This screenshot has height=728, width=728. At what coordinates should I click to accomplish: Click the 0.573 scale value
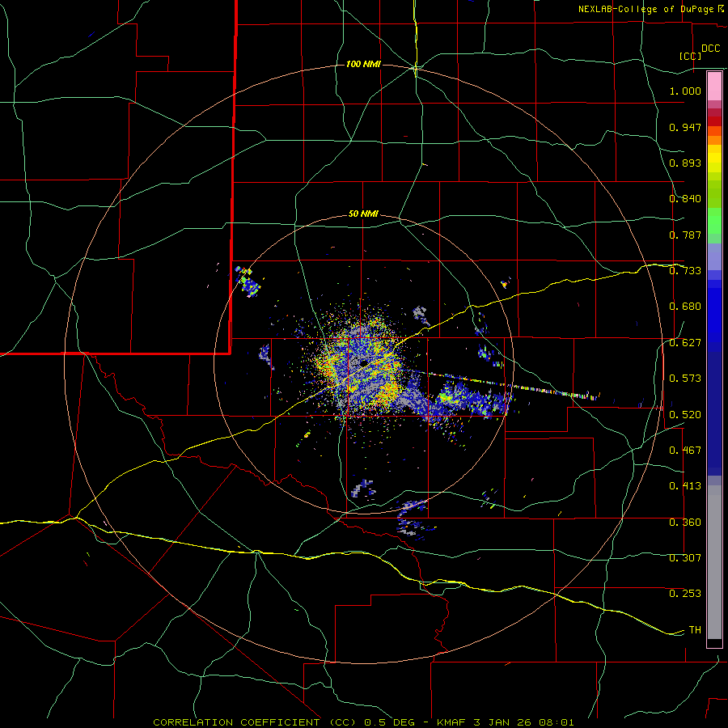coord(685,379)
